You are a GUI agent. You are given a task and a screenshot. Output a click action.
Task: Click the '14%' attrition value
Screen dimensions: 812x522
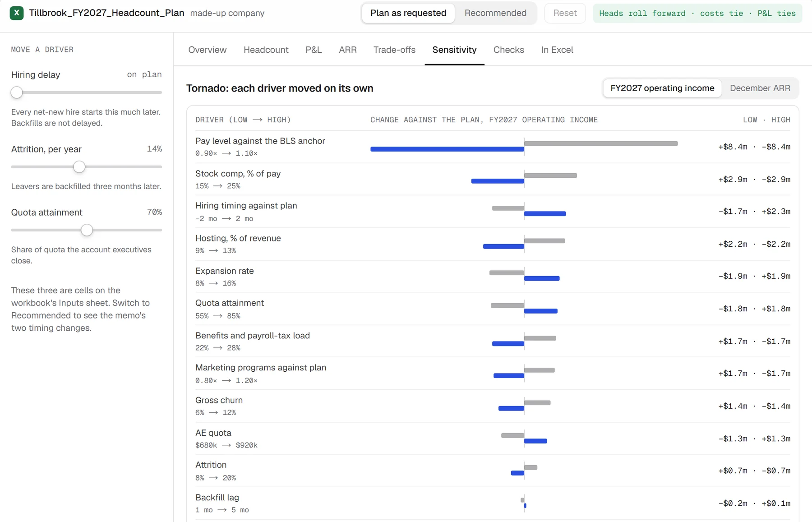[x=154, y=148]
